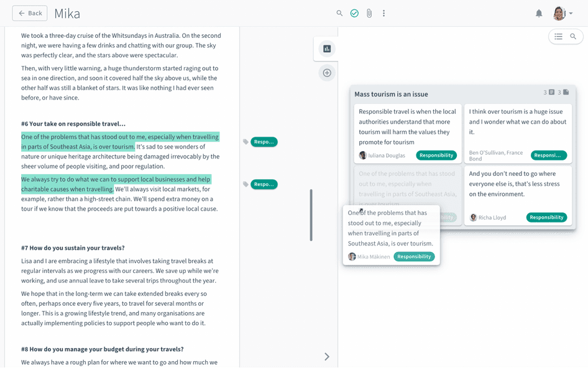Viewport: 588px width, 368px height.
Task: Open the profile avatar dropdown menu
Action: pos(558,12)
